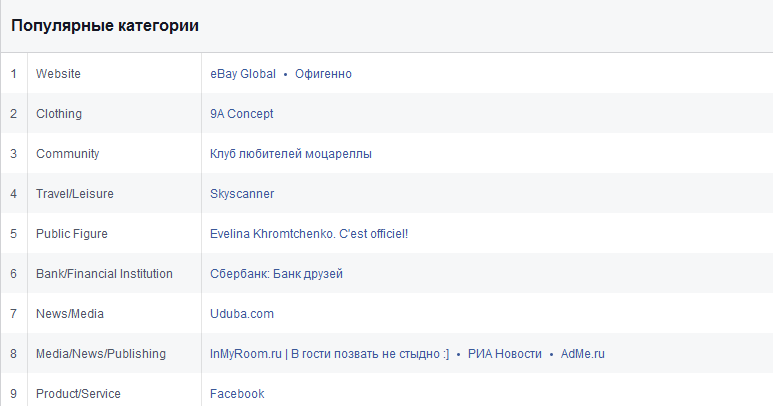Select the Public Figure category cell

click(x=71, y=234)
